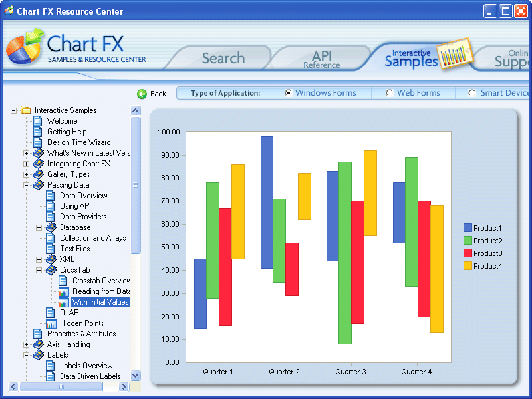Open the OLAP sample page

click(49, 312)
